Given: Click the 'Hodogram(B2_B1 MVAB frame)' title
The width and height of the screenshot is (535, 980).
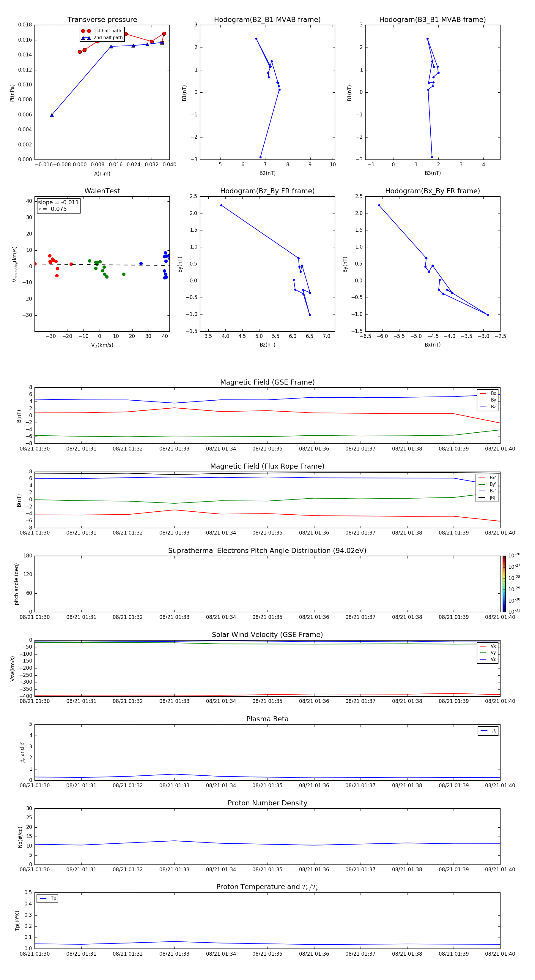Looking at the screenshot, I should (x=267, y=20).
